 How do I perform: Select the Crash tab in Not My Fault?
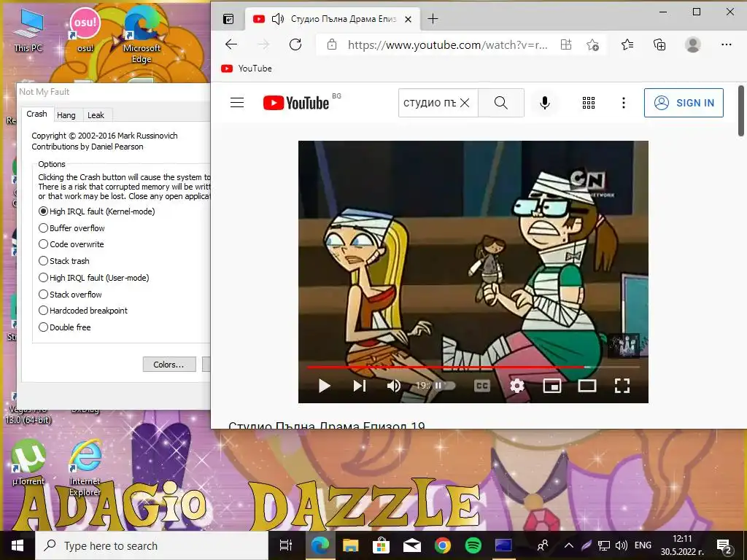pyautogui.click(x=36, y=114)
